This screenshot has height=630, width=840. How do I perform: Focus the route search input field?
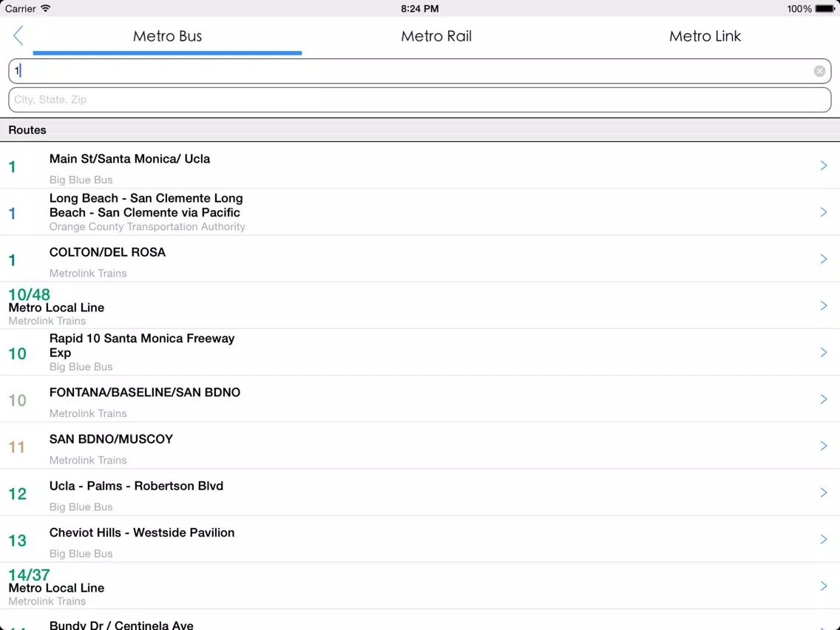(x=419, y=71)
